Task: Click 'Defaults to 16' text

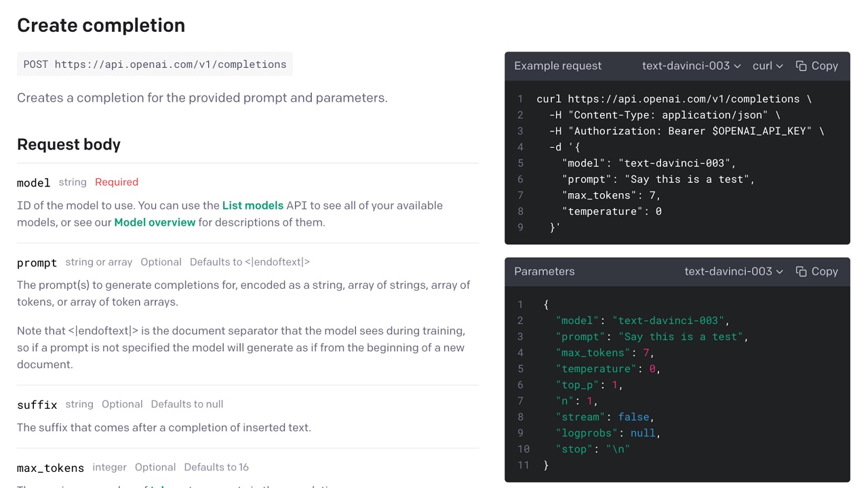Action: (x=216, y=467)
